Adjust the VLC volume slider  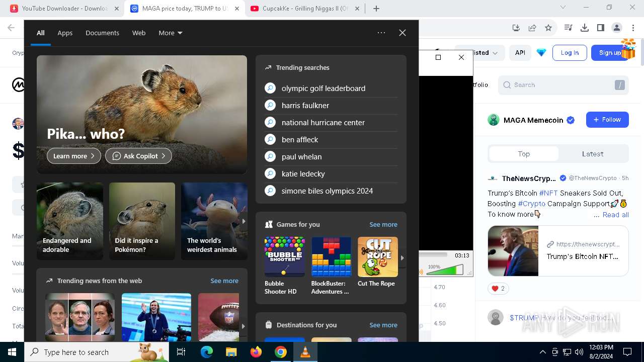click(x=445, y=270)
